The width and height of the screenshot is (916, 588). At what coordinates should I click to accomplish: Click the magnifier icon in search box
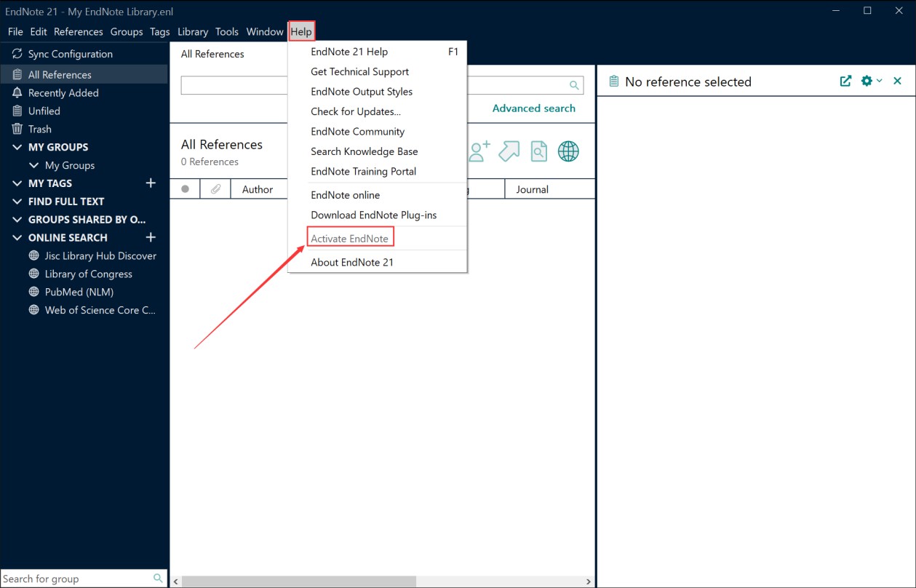pos(574,85)
